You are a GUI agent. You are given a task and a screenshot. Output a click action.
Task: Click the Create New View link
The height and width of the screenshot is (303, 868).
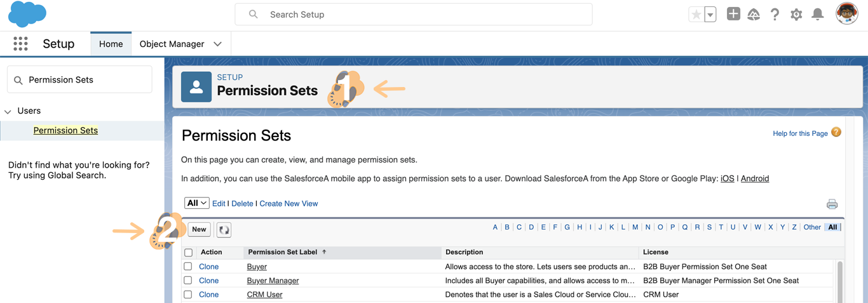pyautogui.click(x=288, y=203)
